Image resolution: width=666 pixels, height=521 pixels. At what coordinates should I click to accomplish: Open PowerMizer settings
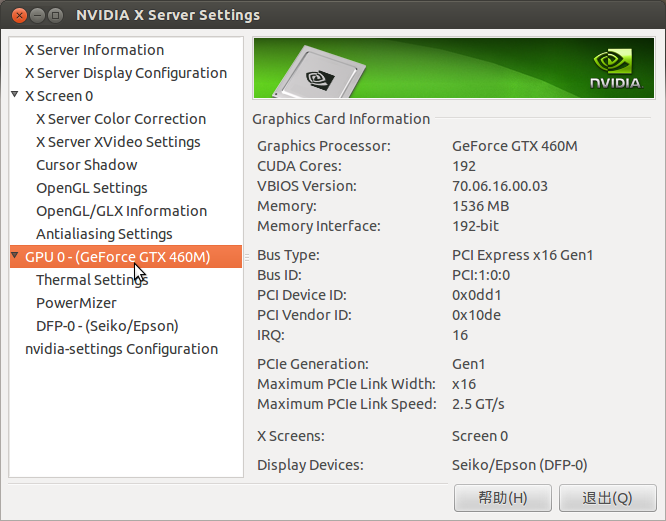76,303
